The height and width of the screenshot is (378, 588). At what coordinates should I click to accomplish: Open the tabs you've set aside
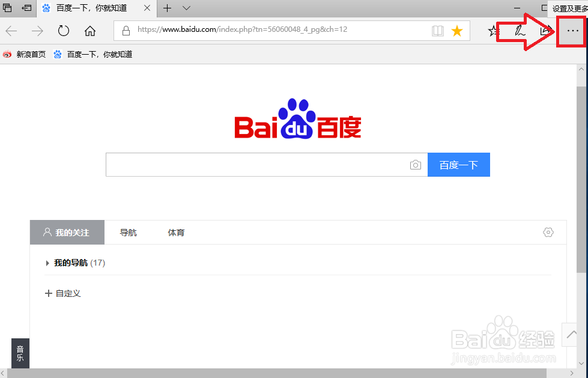pyautogui.click(x=7, y=8)
